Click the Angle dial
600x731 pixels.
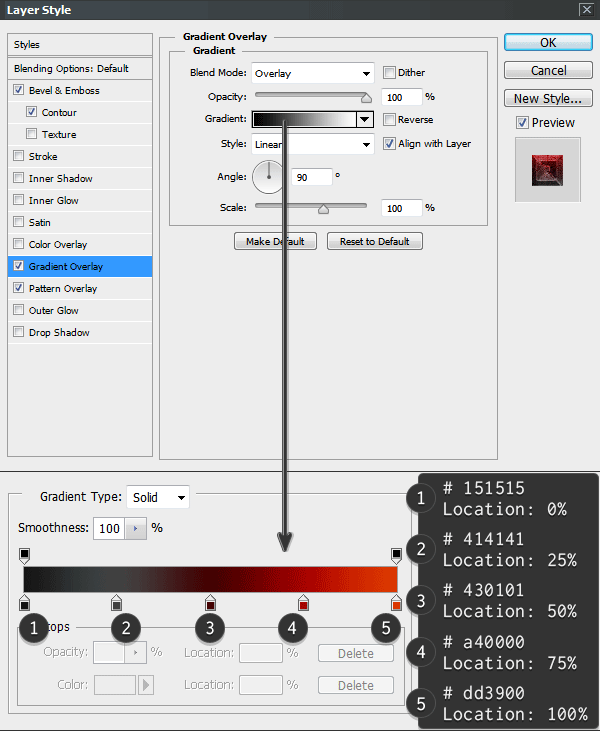[x=269, y=177]
